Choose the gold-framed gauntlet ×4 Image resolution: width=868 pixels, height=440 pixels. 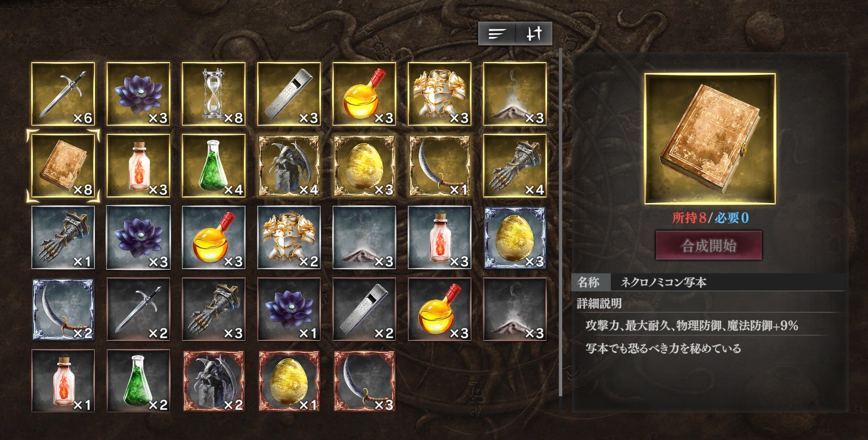[x=515, y=166]
